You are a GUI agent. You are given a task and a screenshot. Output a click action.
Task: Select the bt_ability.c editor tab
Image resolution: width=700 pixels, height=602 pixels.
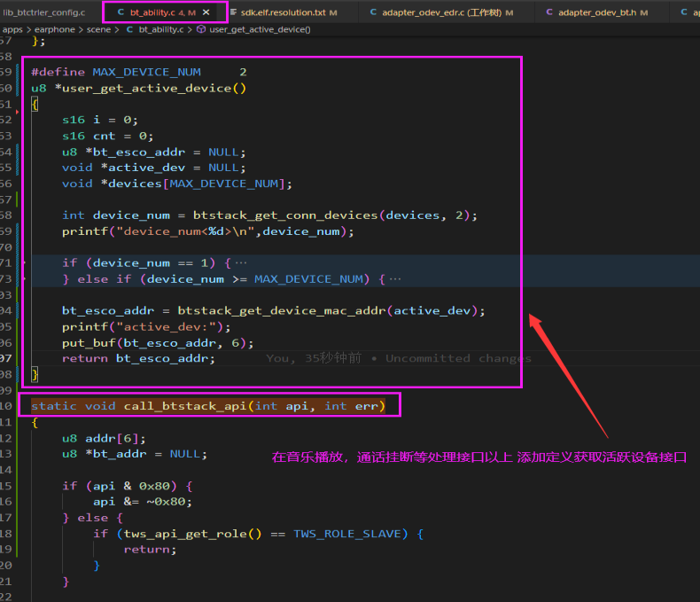pos(162,12)
